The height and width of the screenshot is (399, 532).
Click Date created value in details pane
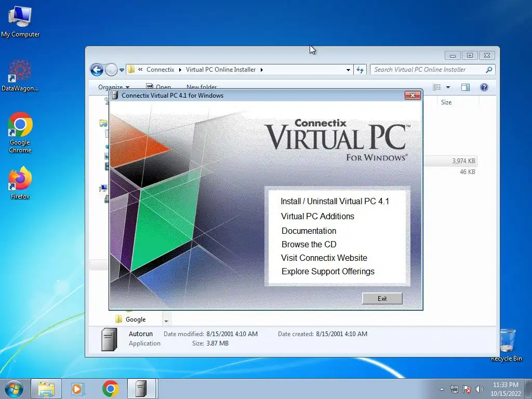(341, 334)
